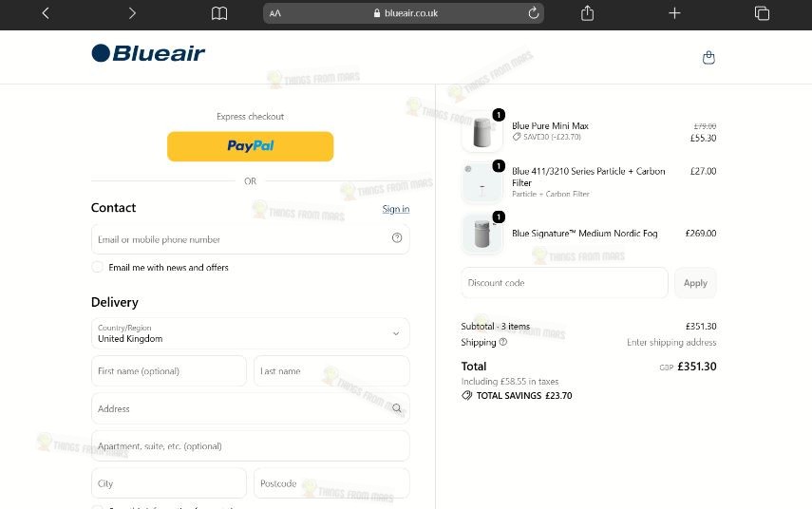
Task: Click the help icon in email field
Action: [397, 237]
